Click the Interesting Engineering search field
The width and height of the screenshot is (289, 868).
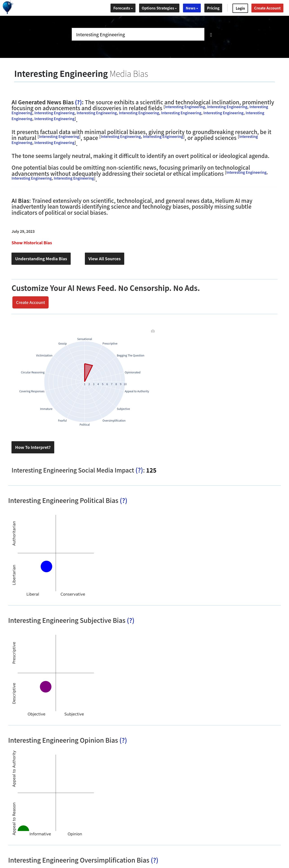[138, 34]
